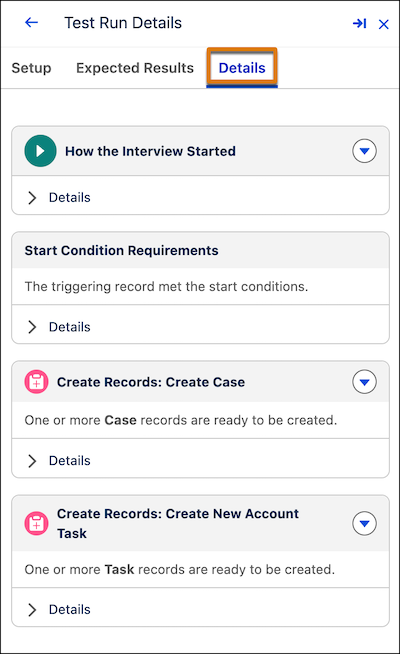This screenshot has height=654, width=400.
Task: Click Create Records: Create Case title
Action: 151,382
